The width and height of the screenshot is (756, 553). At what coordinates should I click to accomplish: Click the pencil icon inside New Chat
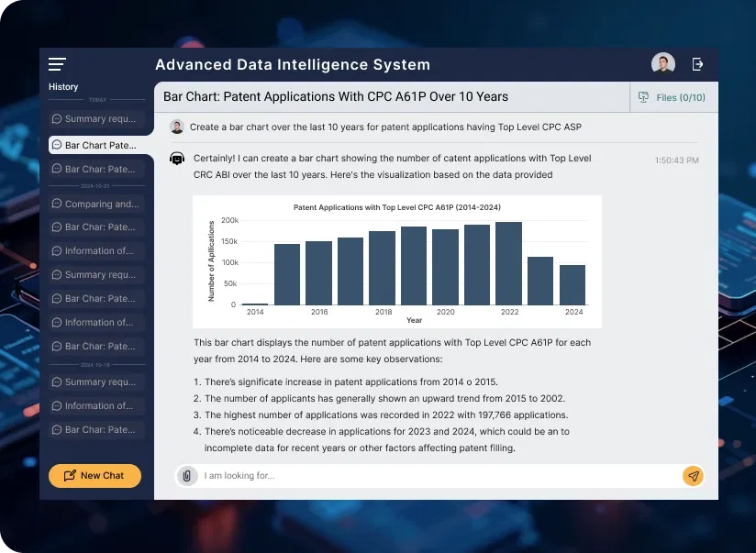(70, 476)
